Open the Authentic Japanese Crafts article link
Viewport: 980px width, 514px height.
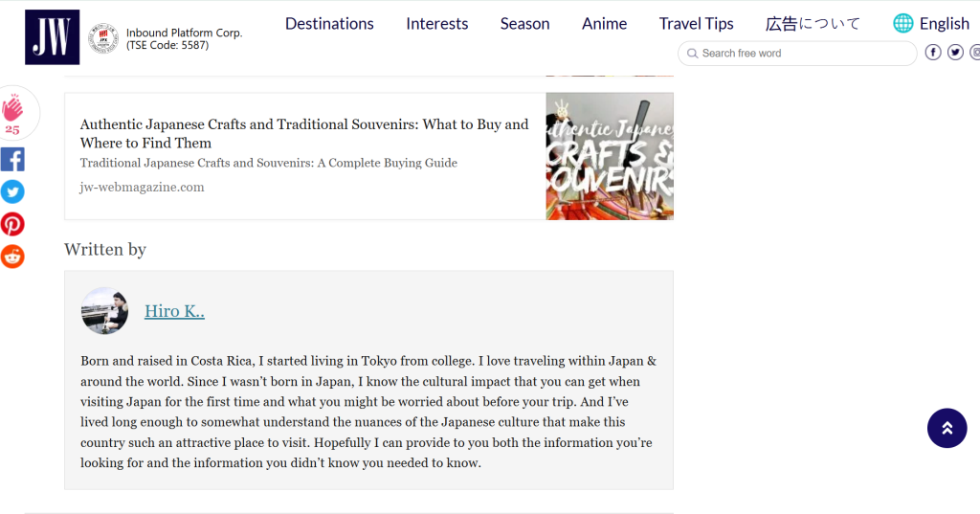tap(304, 134)
